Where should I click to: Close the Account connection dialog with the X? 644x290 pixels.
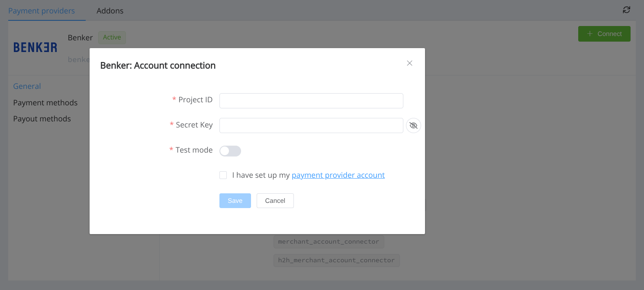[x=409, y=63]
